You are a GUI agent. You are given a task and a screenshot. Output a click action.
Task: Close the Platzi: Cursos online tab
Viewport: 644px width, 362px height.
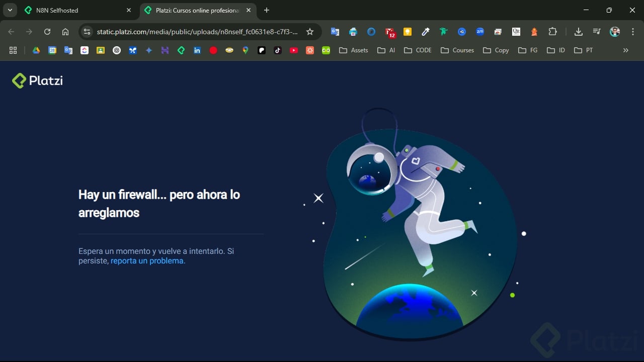pos(249,10)
